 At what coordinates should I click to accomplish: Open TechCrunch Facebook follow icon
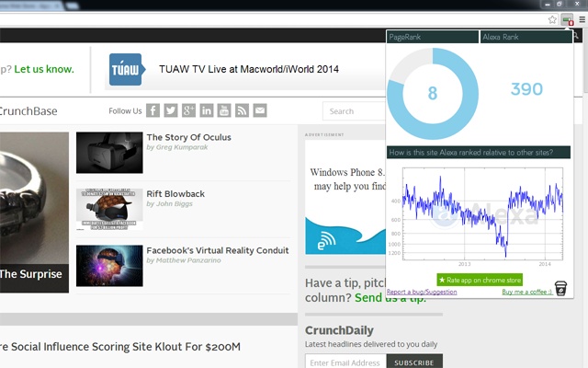[x=153, y=110]
